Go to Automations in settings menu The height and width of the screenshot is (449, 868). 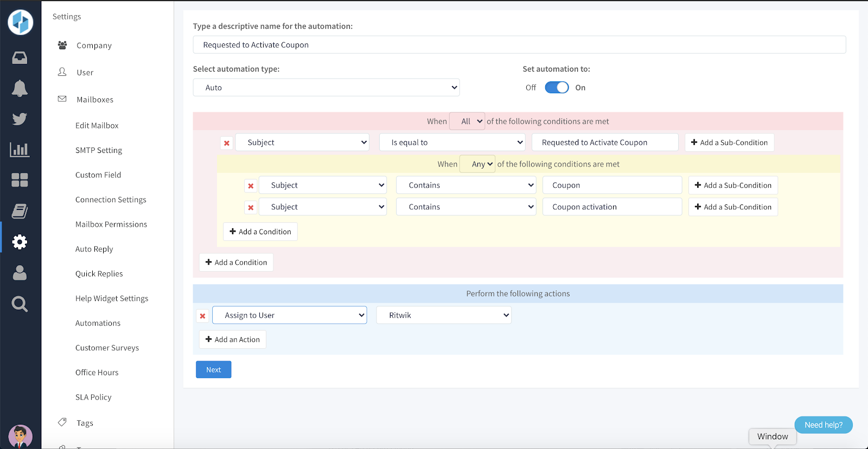(98, 323)
